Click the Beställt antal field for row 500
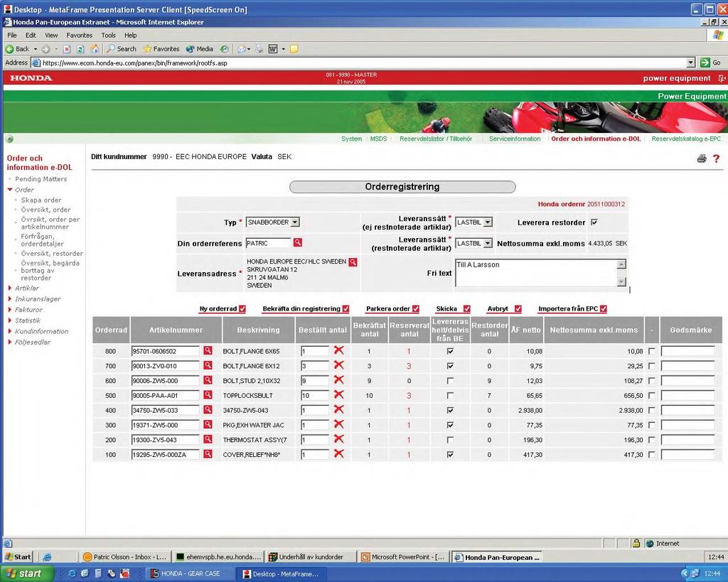Screen dimensions: 728x582 [315, 395]
